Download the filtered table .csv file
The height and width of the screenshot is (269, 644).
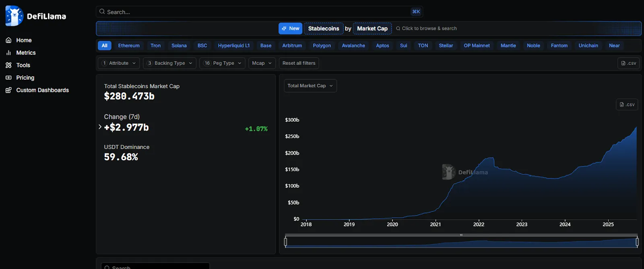tap(628, 63)
